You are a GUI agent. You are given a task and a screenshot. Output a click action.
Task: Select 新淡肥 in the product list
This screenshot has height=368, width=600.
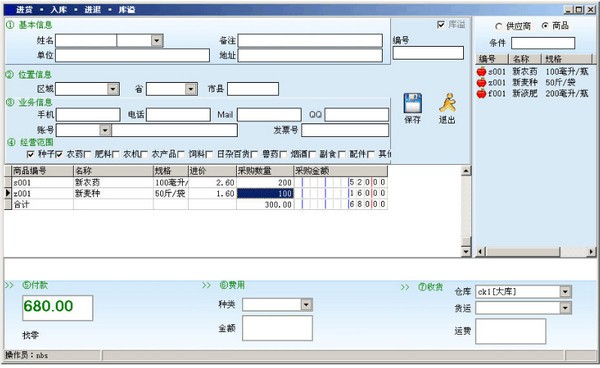pyautogui.click(x=525, y=93)
